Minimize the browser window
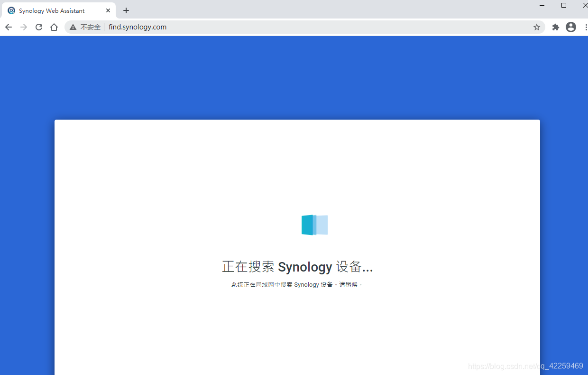The height and width of the screenshot is (375, 588). tap(542, 5)
